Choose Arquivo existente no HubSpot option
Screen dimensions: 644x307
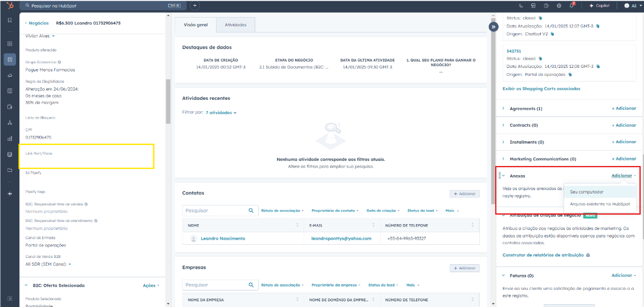pyautogui.click(x=599, y=204)
